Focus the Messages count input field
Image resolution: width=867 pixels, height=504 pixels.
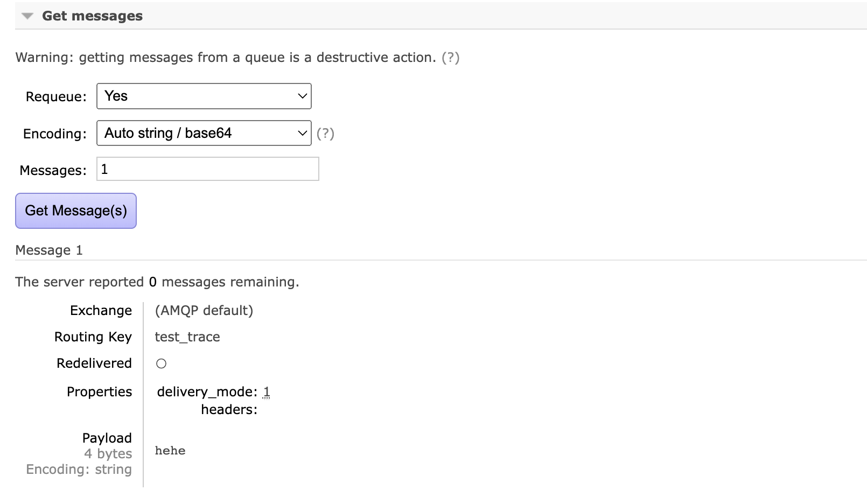pos(207,169)
